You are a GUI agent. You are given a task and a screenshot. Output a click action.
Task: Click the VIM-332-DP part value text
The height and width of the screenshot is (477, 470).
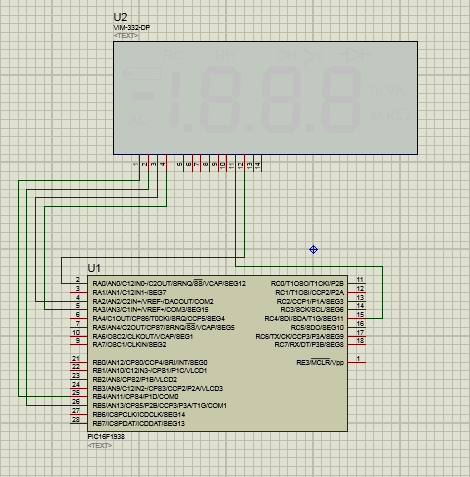[132, 28]
